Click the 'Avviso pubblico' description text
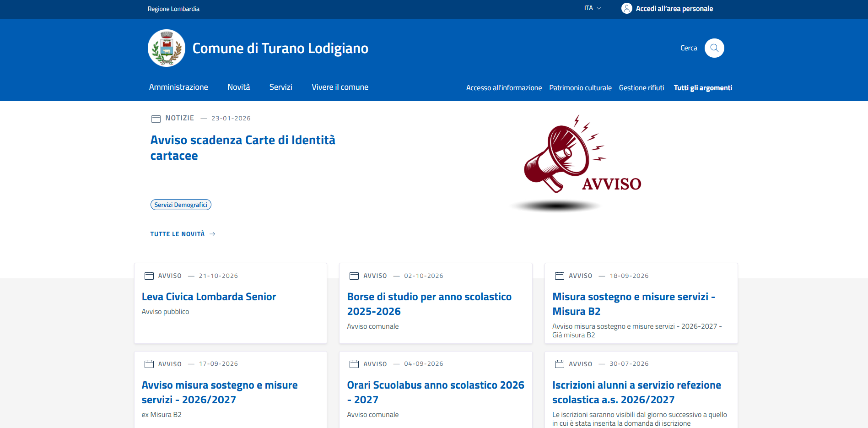This screenshot has width=868, height=428. click(165, 312)
